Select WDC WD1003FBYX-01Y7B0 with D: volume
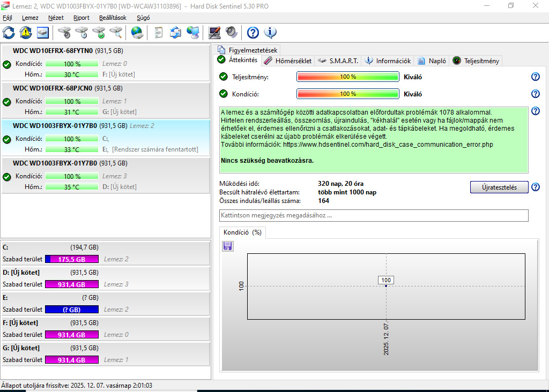549x392 pixels. (106, 175)
